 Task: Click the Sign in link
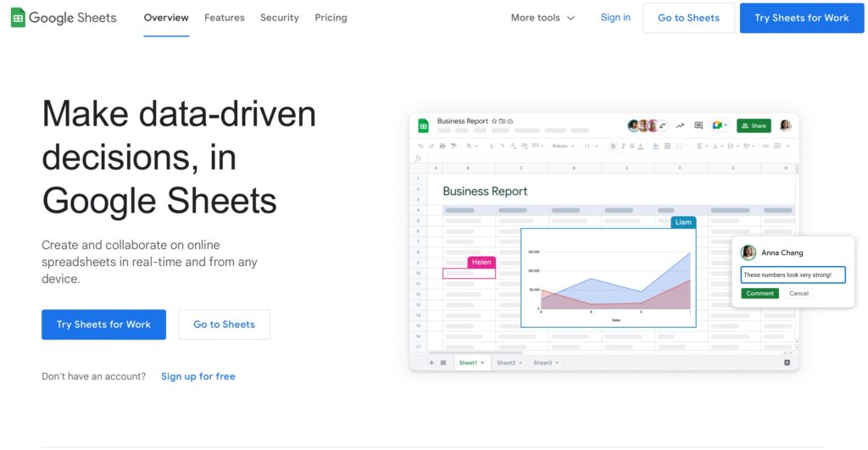coord(615,18)
